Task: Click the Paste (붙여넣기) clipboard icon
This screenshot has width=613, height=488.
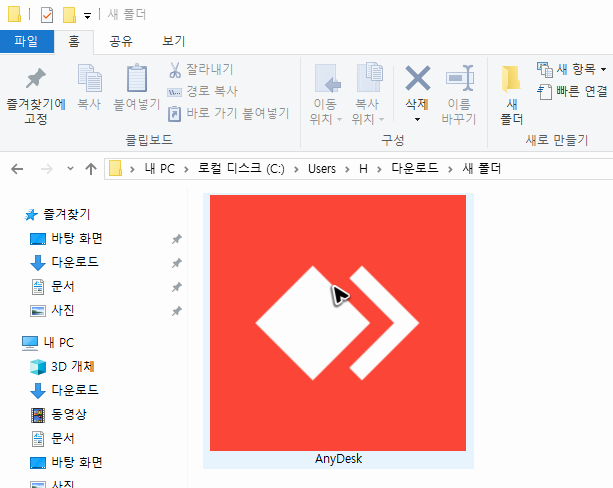Action: pyautogui.click(x=137, y=78)
